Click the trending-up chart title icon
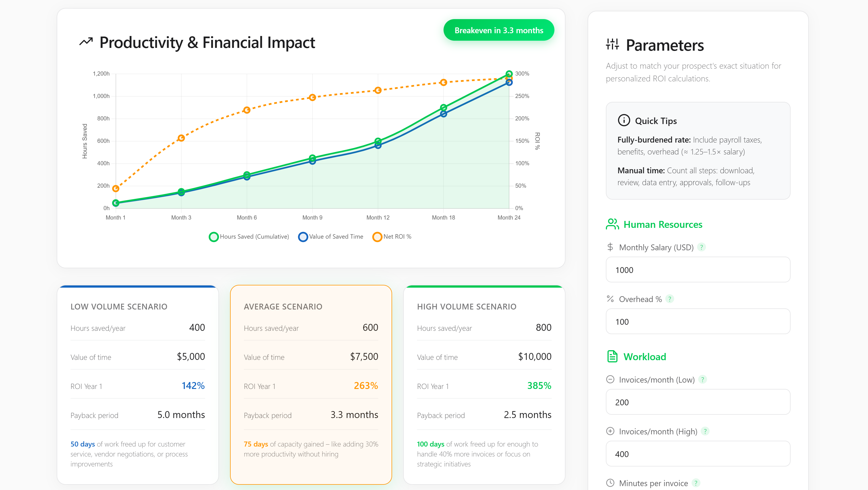Image resolution: width=868 pixels, height=490 pixels. 86,42
